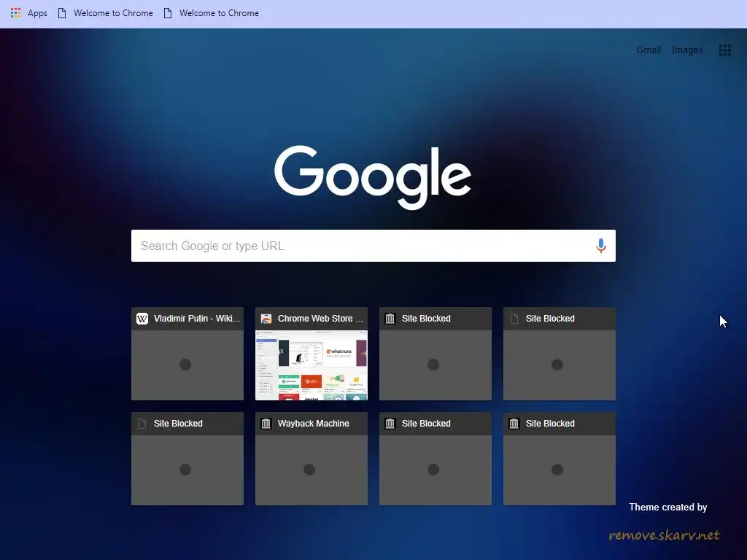Open the Apps shortcut grid icon
Screen dimensions: 747x560
[x=16, y=13]
